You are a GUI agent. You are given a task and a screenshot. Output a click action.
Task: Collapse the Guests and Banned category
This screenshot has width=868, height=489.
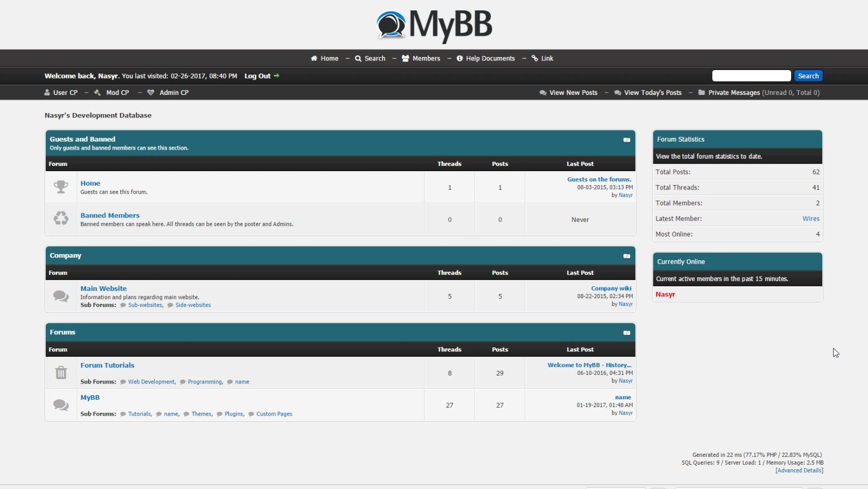click(x=627, y=139)
